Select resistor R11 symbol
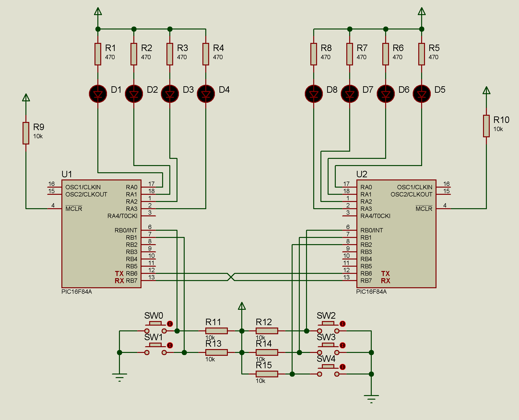This screenshot has width=519, height=420. point(217,331)
